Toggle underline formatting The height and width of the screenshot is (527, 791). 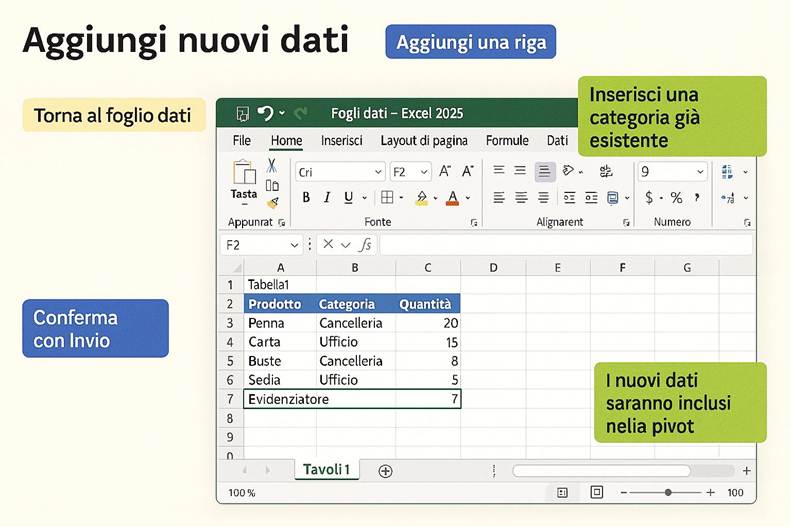pyautogui.click(x=348, y=197)
